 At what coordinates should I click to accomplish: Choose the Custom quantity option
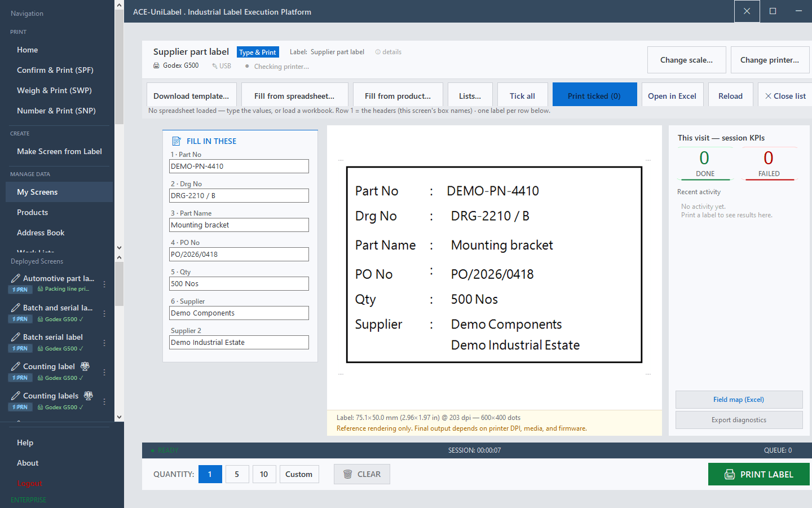point(299,474)
